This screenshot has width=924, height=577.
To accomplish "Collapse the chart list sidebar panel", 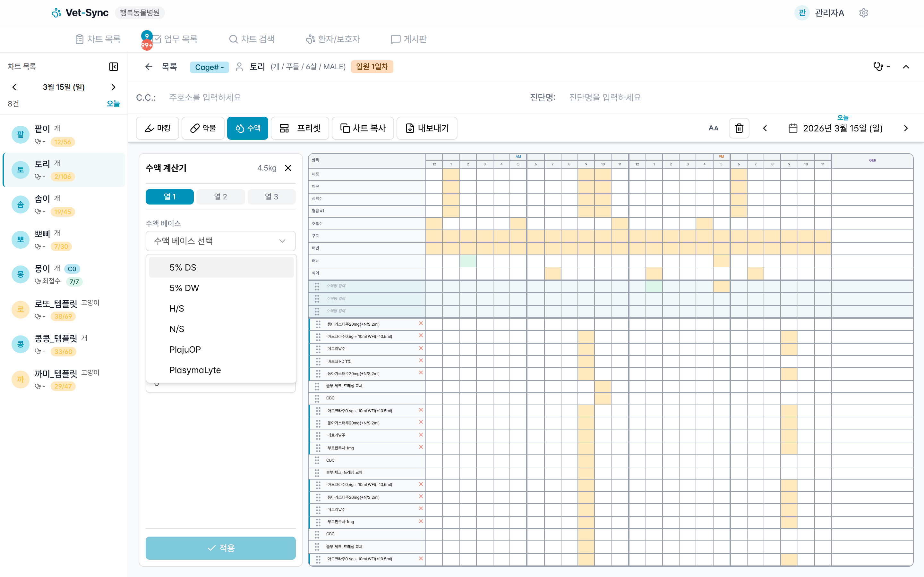I will coord(113,66).
